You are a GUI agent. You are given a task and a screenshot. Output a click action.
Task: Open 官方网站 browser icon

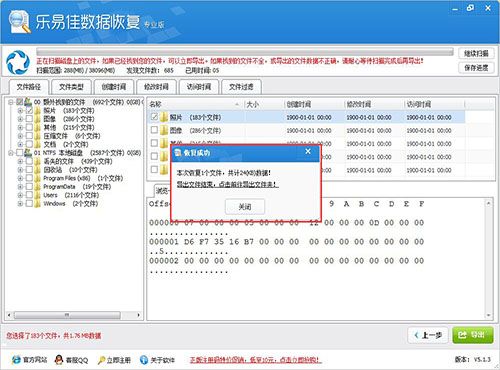(16, 360)
